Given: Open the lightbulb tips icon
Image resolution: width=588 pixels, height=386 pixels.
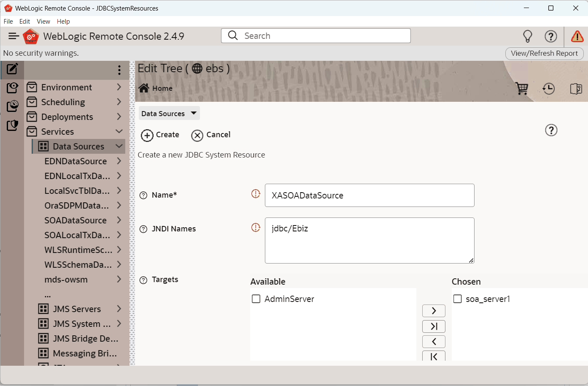Looking at the screenshot, I should coord(528,36).
